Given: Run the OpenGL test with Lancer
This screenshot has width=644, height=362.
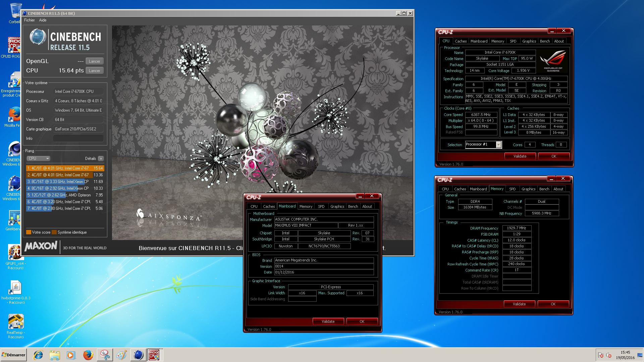Looking at the screenshot, I should [94, 61].
